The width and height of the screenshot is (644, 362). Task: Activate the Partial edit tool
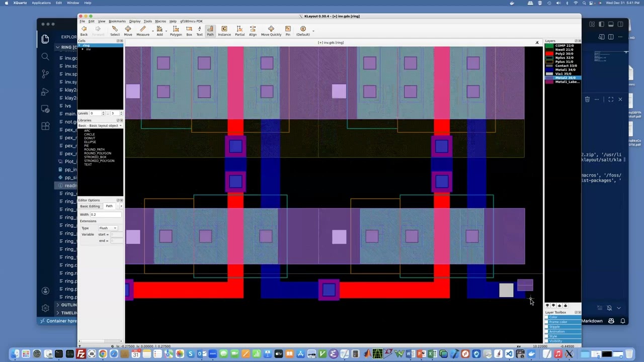(x=239, y=31)
